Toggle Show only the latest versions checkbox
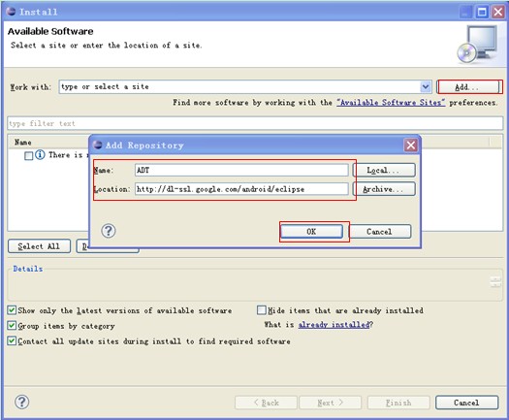Image resolution: width=509 pixels, height=420 pixels. click(x=12, y=310)
